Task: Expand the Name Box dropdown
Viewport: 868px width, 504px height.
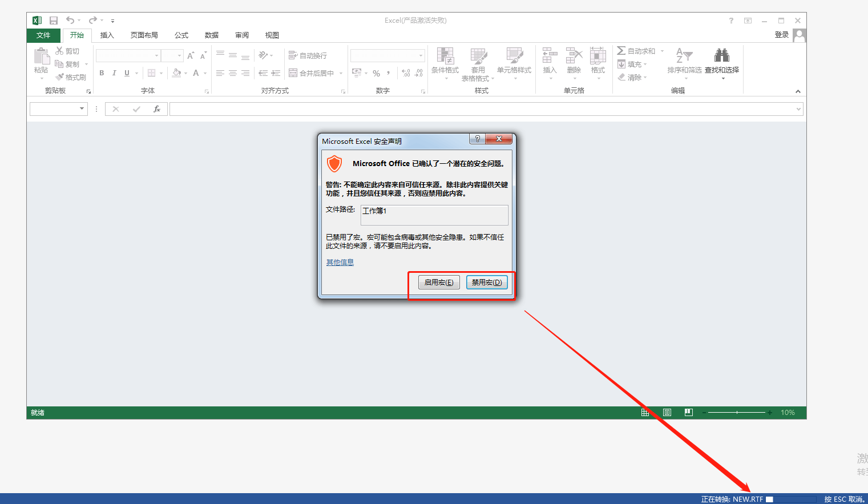Action: (x=82, y=108)
